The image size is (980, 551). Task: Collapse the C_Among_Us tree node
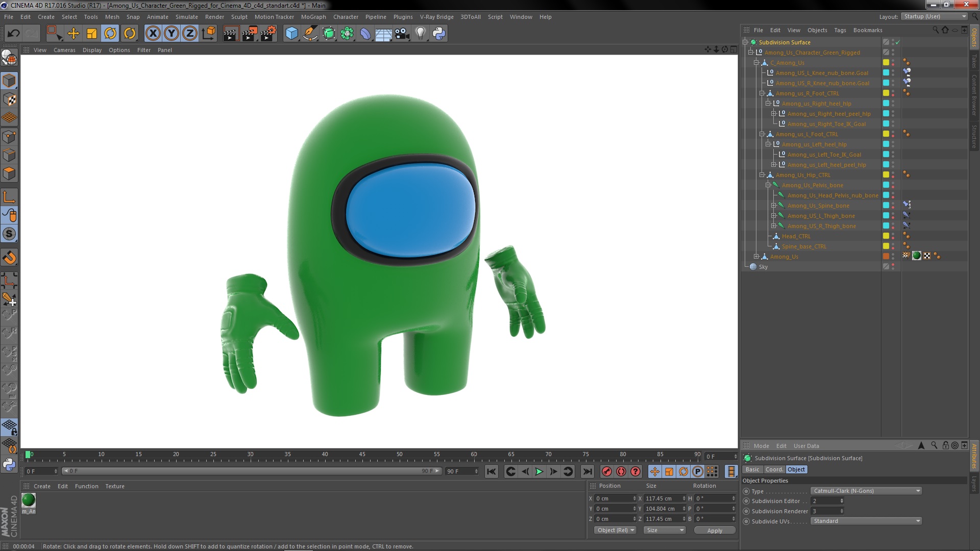(x=756, y=63)
